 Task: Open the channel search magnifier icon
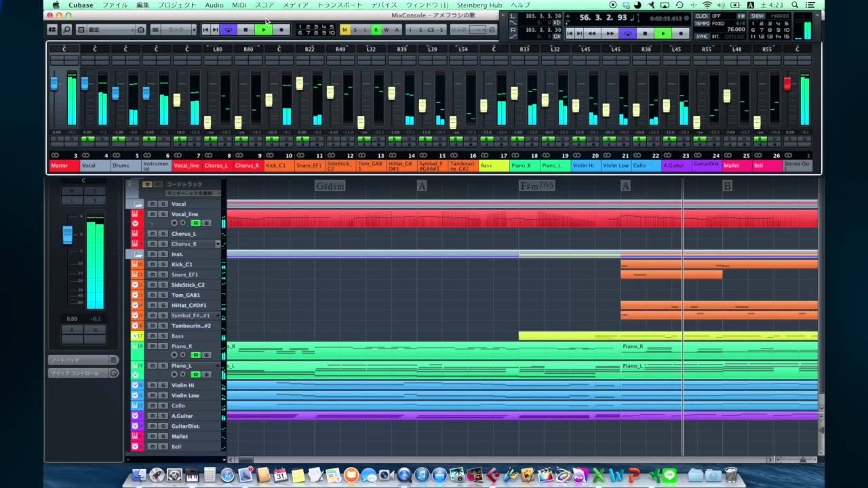(66, 30)
